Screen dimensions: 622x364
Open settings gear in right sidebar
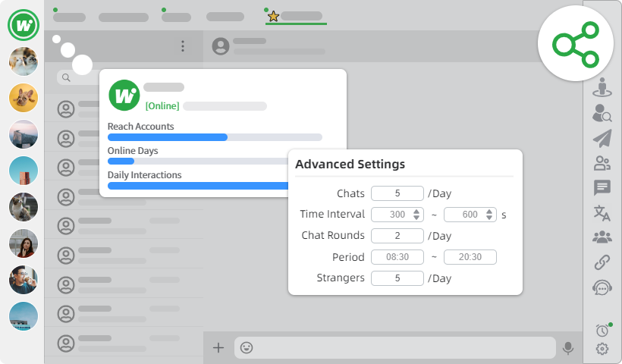[602, 349]
